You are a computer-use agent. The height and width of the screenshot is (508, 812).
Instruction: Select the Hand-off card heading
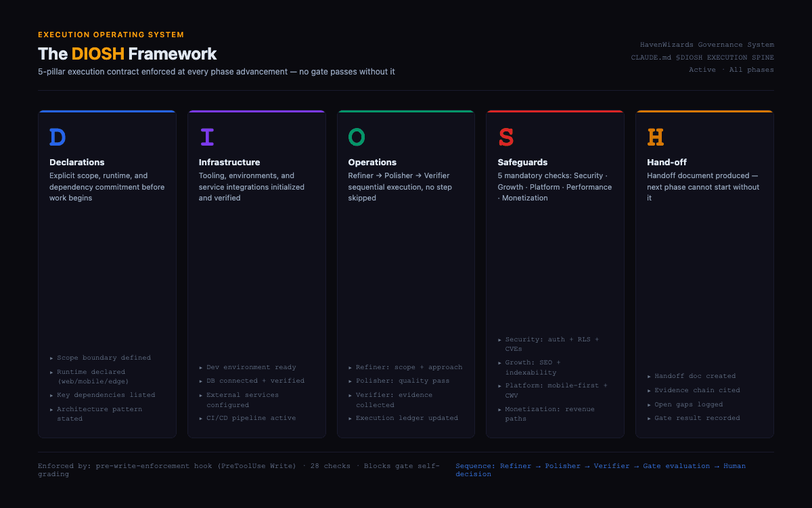click(x=667, y=163)
